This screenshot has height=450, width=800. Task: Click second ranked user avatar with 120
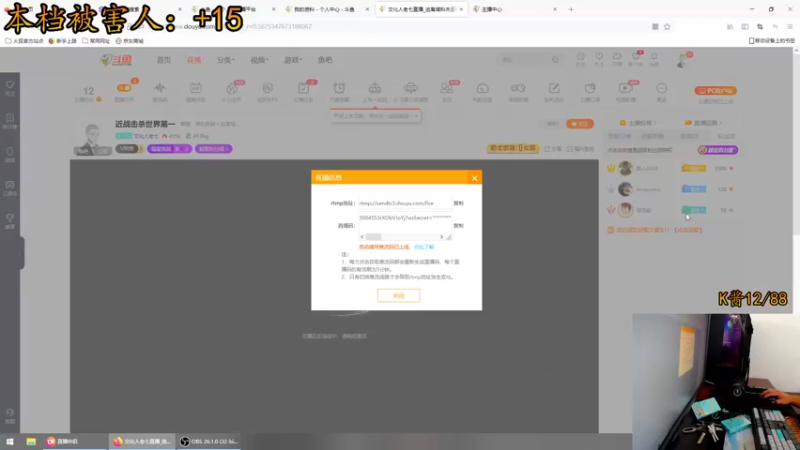(625, 189)
